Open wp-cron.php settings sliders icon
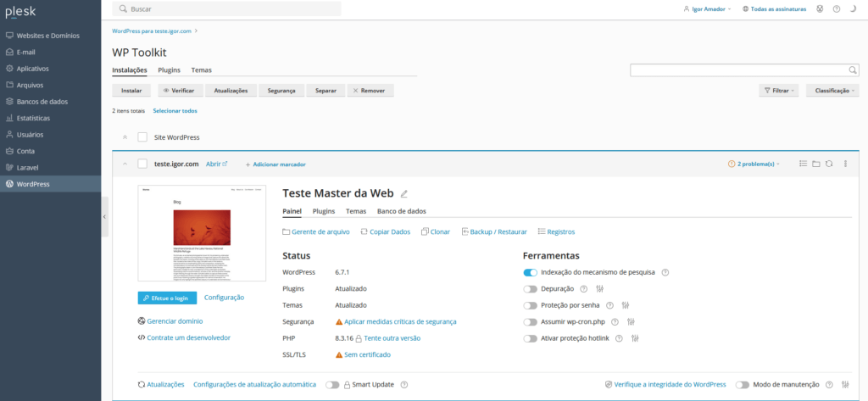 pos(631,322)
